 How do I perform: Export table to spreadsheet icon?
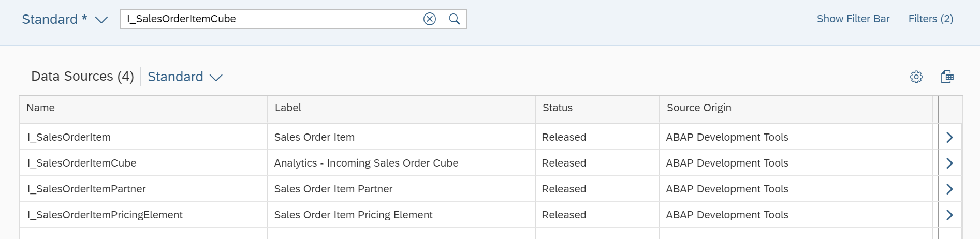pyautogui.click(x=947, y=77)
